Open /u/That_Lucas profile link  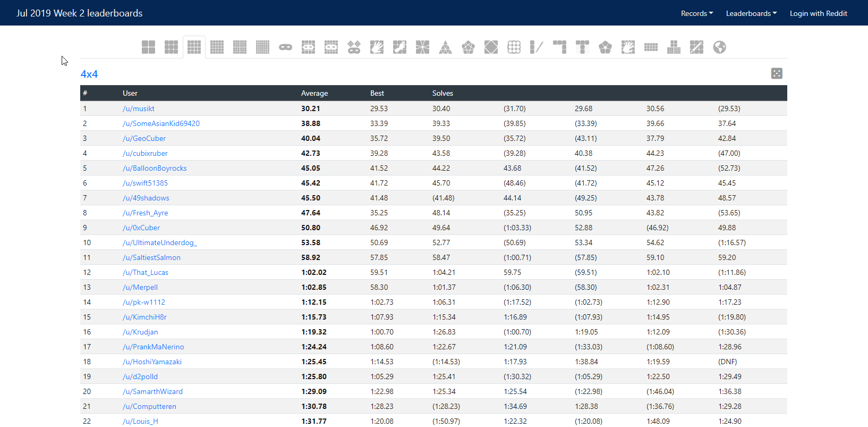coord(146,272)
